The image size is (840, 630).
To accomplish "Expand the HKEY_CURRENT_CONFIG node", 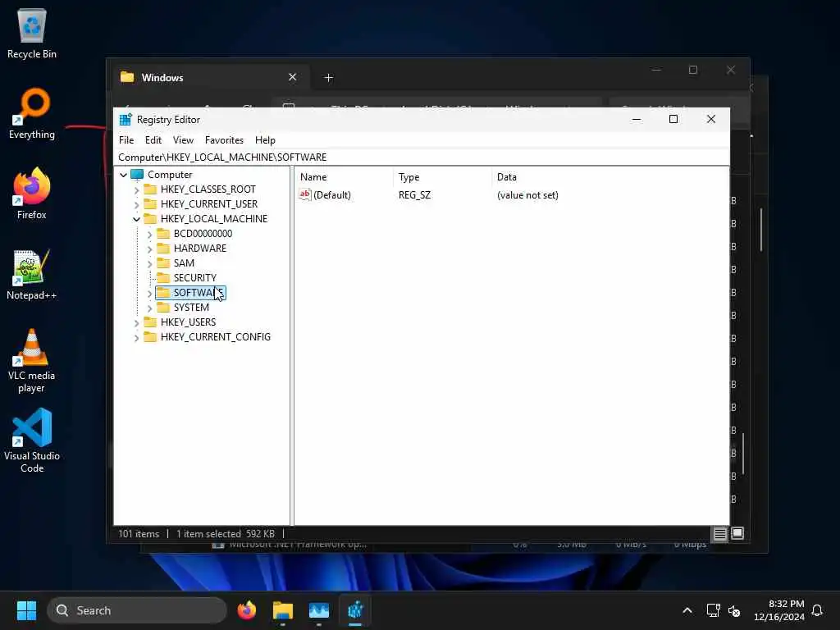I will tap(137, 337).
